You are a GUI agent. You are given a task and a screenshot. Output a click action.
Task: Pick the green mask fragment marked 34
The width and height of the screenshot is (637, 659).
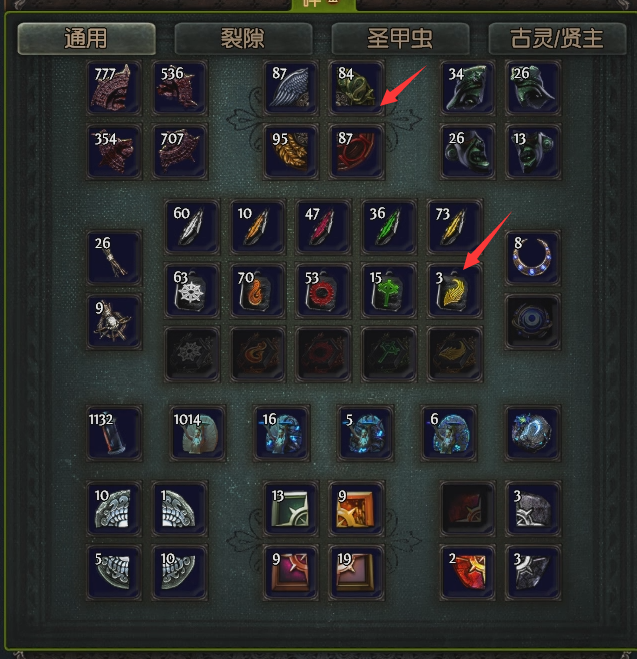467,88
